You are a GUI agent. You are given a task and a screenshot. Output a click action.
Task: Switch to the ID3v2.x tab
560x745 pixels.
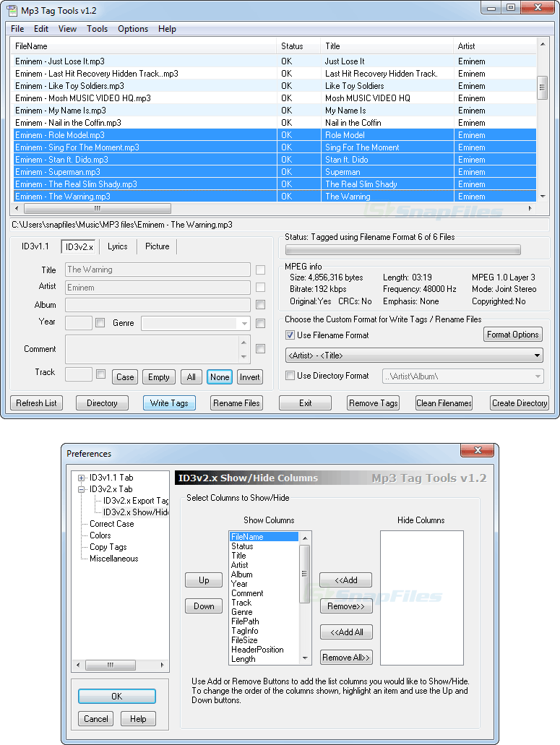pos(79,247)
